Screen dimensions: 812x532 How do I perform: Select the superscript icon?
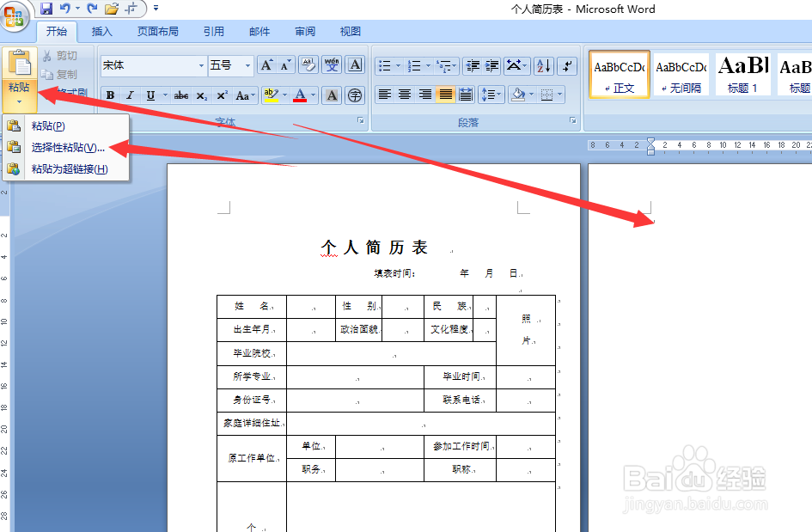221,95
